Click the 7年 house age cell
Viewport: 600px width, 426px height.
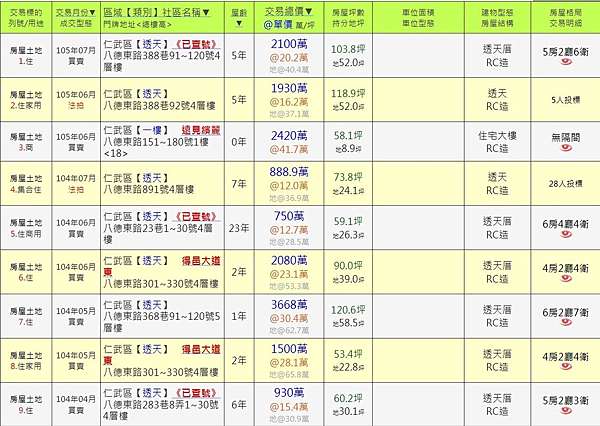pos(239,184)
